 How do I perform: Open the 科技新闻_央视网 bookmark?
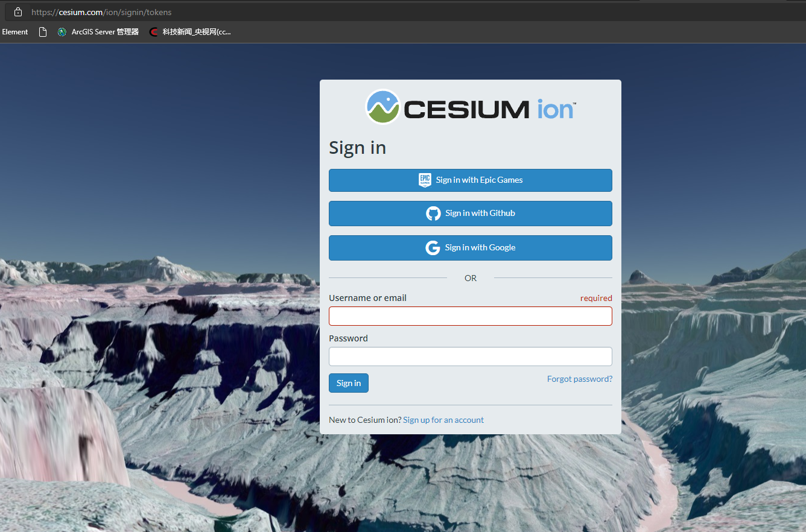coord(190,32)
